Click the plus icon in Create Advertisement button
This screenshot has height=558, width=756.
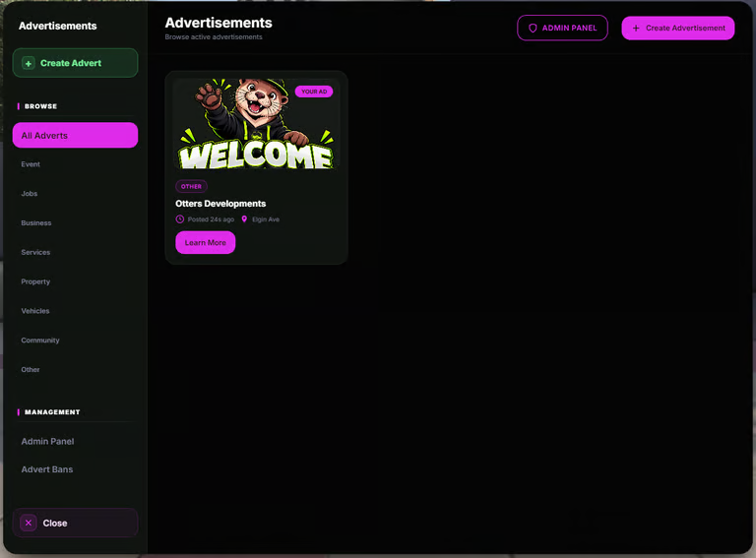click(636, 28)
